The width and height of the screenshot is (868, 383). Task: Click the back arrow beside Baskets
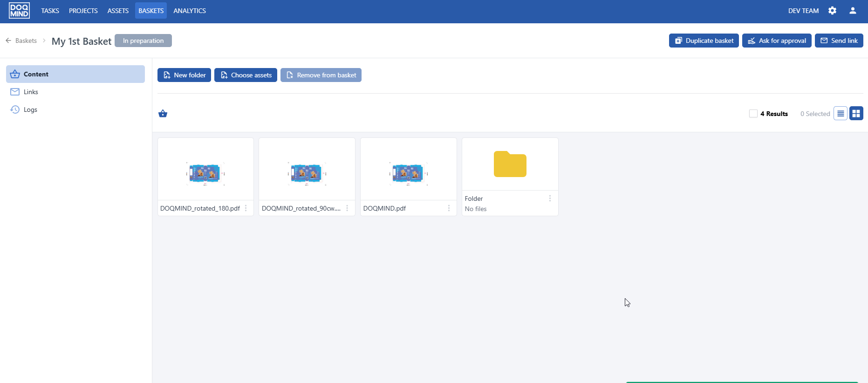tap(8, 41)
